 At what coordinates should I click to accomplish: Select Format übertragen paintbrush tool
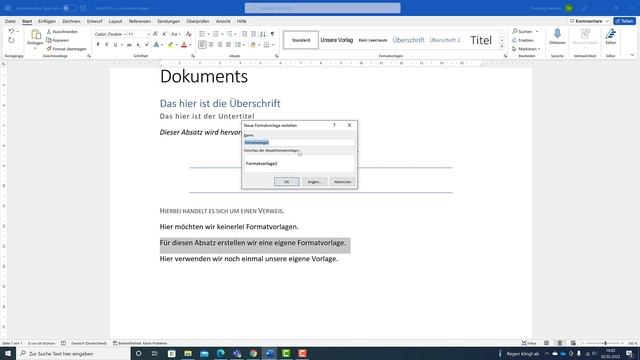click(66, 49)
